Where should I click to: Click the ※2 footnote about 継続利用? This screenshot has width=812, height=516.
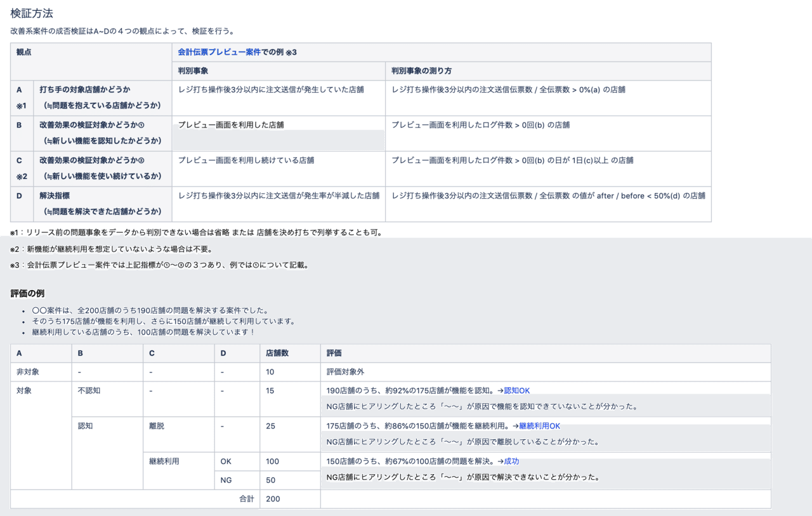coord(111,249)
